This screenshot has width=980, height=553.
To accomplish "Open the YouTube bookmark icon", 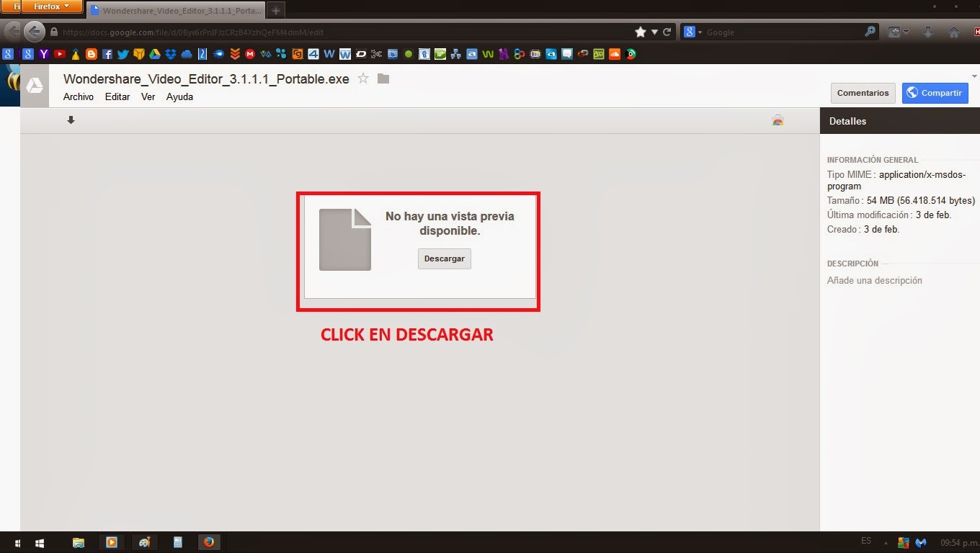I will 59,54.
